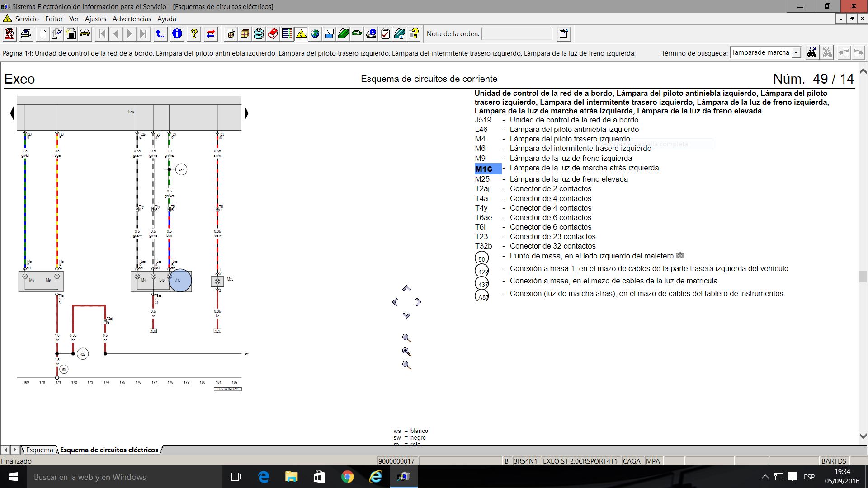The width and height of the screenshot is (868, 488).
Task: Click the new document sparkle icon
Action: 71,33
